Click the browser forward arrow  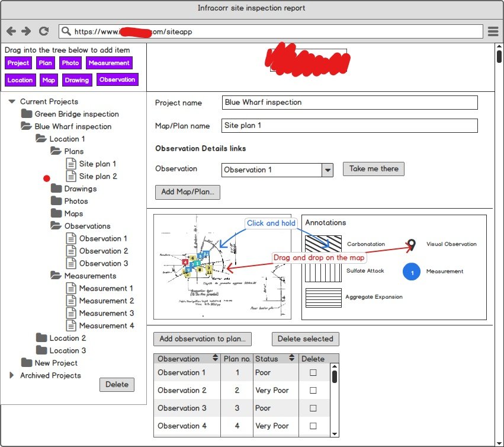[26, 31]
